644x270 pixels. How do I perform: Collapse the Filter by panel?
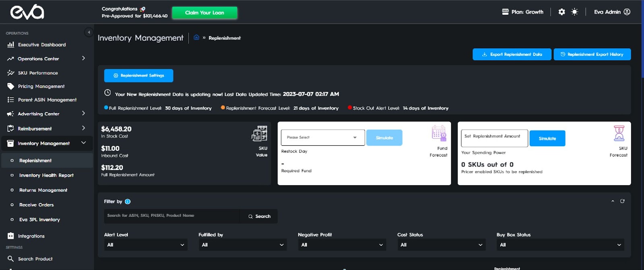click(x=613, y=201)
